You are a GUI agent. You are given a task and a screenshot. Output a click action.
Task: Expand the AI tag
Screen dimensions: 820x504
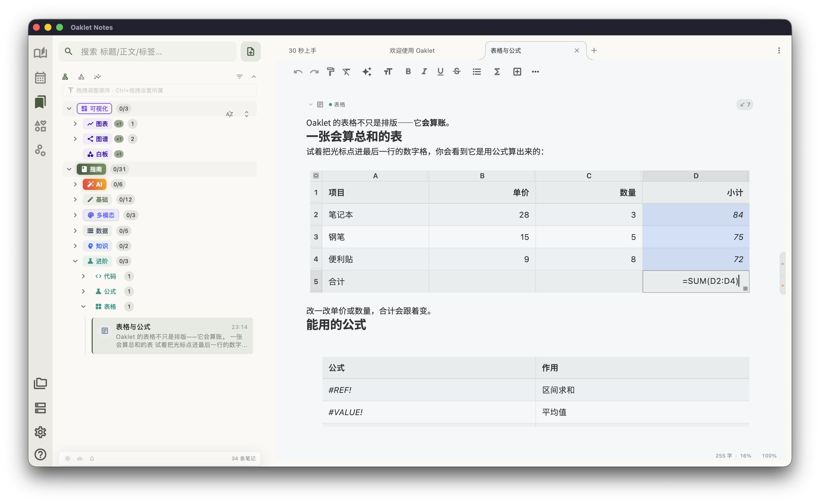[x=75, y=184]
